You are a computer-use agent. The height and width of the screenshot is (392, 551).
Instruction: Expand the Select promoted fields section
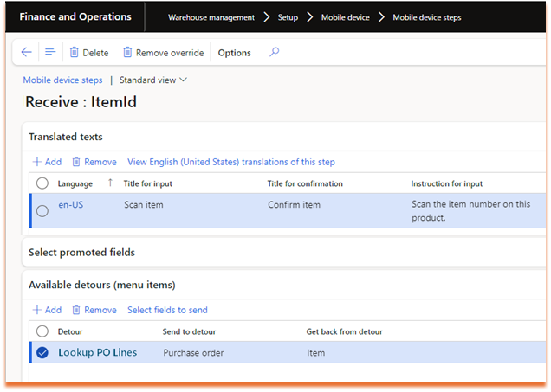(81, 253)
